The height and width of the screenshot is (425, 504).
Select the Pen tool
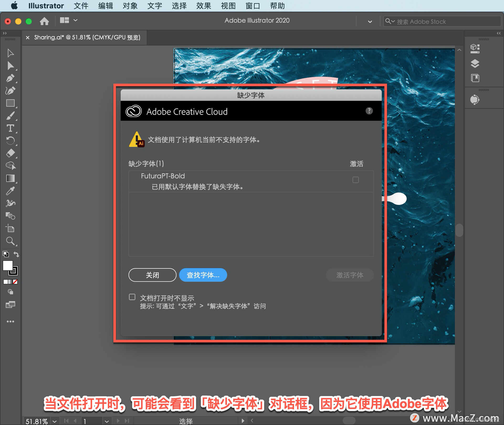[10, 78]
